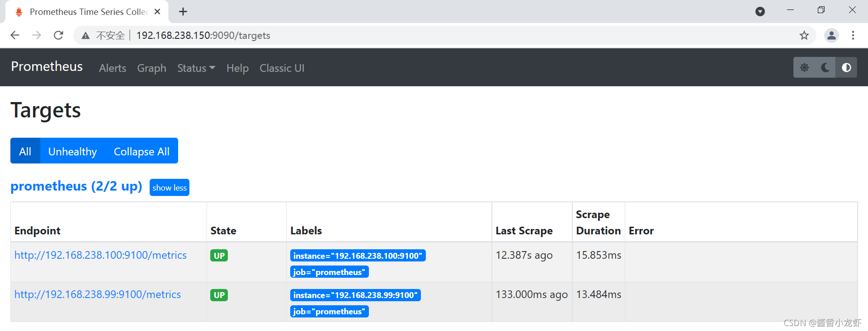Screen dimensions: 868x331
Task: Click the address bar URL field
Action: [445, 35]
